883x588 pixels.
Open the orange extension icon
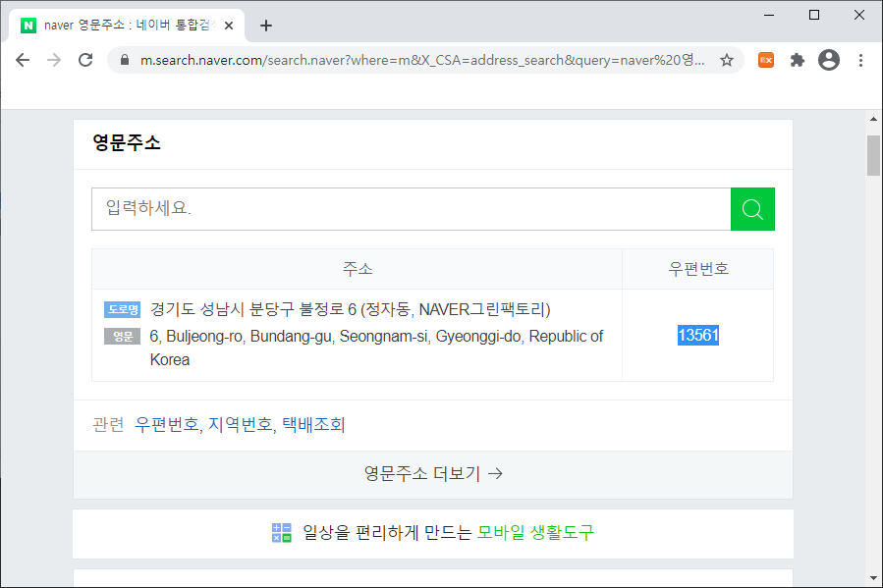tap(766, 60)
